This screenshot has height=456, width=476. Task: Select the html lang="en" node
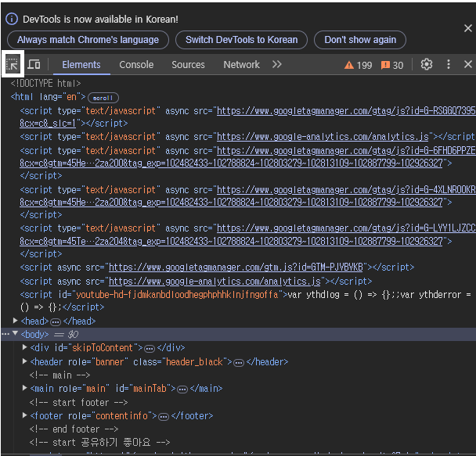[49, 97]
